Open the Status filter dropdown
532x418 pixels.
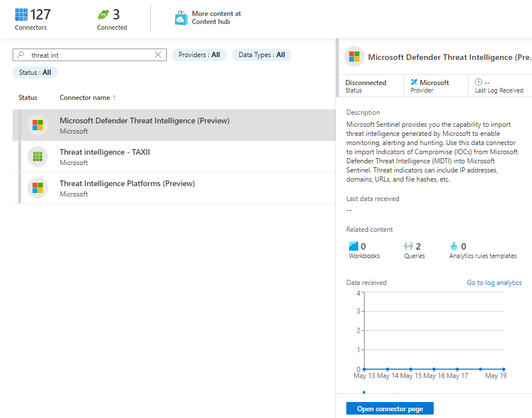(35, 73)
